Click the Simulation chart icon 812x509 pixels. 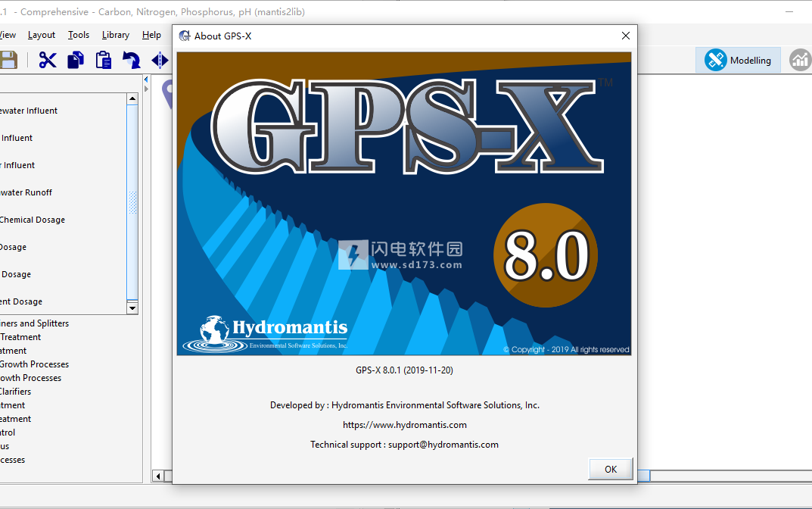click(800, 60)
